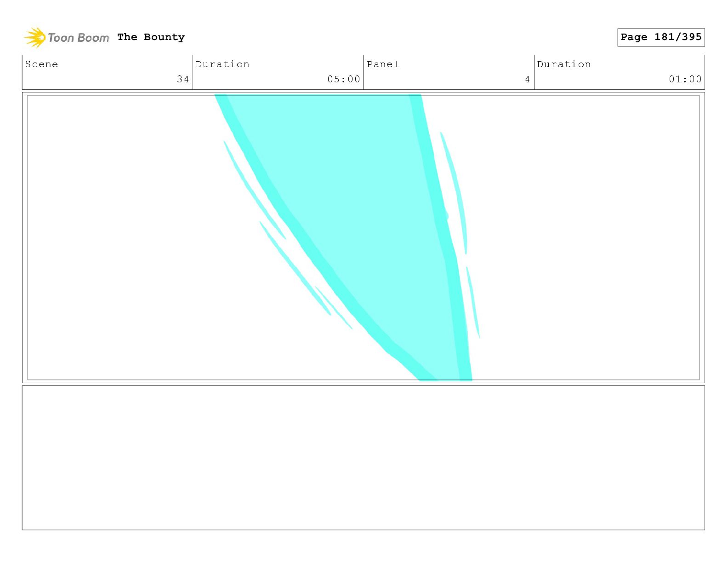Click the Toon Boom logo
This screenshot has width=728, height=563.
(67, 37)
